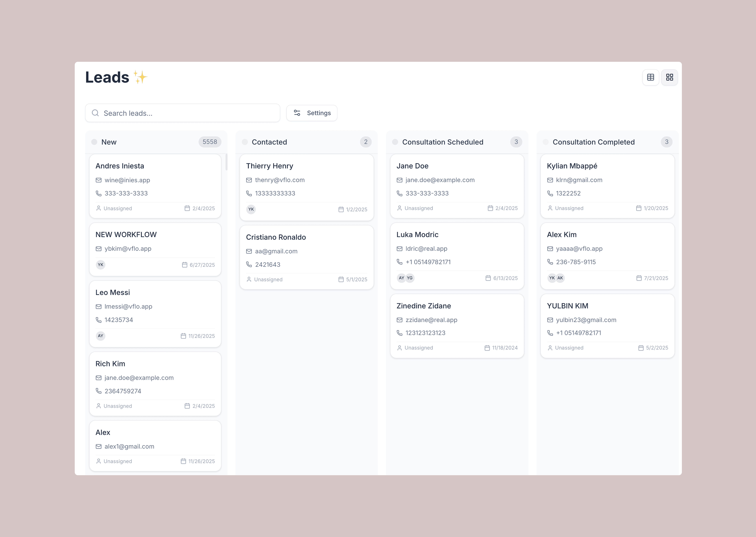756x537 pixels.
Task: Switch to the table view icon
Action: (651, 77)
